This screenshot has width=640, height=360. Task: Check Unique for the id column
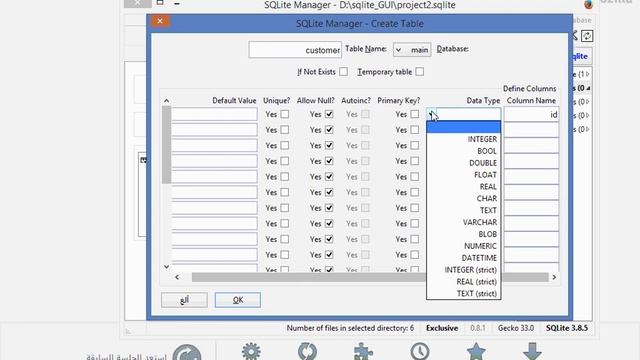point(284,114)
